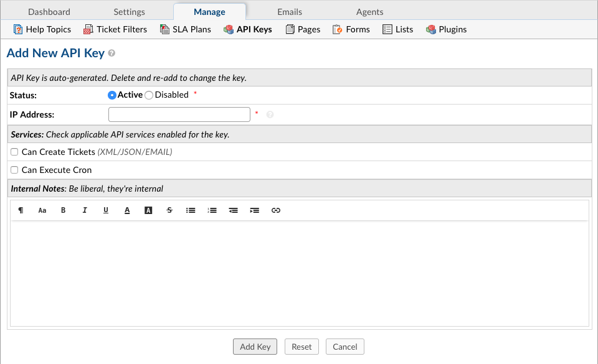Screen dimensions: 598x364
Task: Increase indent in the notes editor
Action: click(254, 210)
